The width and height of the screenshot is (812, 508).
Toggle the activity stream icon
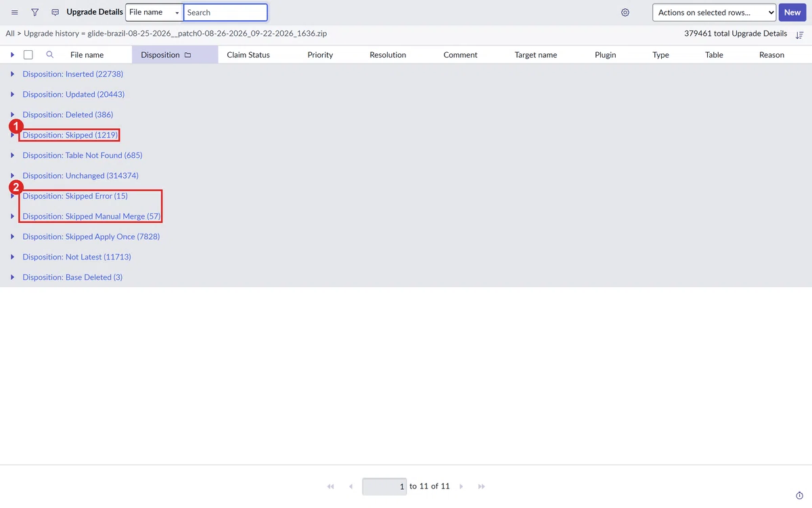[55, 12]
